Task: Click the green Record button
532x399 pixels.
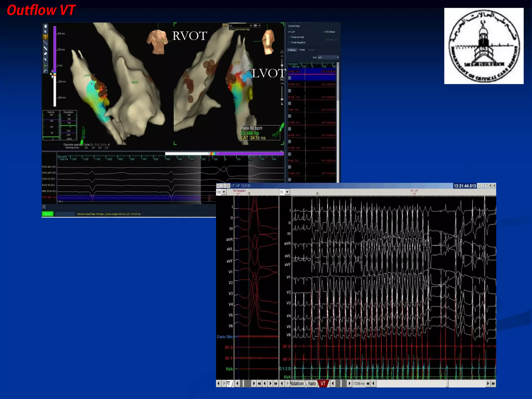Action: (48, 214)
